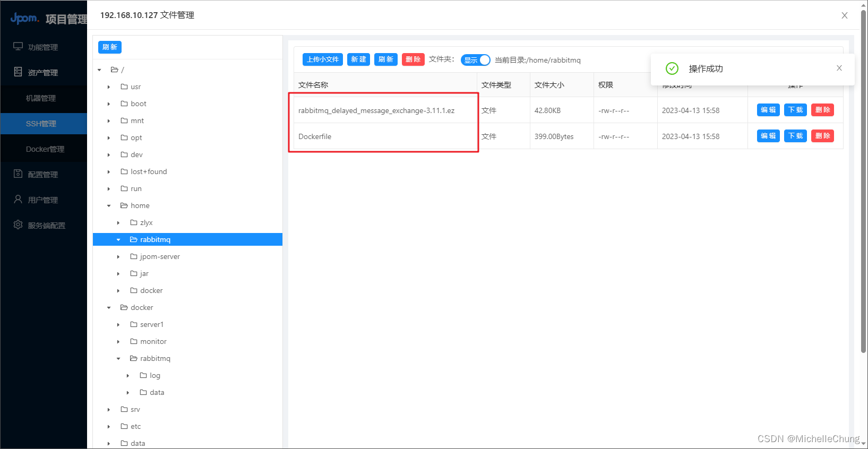
Task: Click the user icon beside 用户管理
Action: (x=18, y=200)
